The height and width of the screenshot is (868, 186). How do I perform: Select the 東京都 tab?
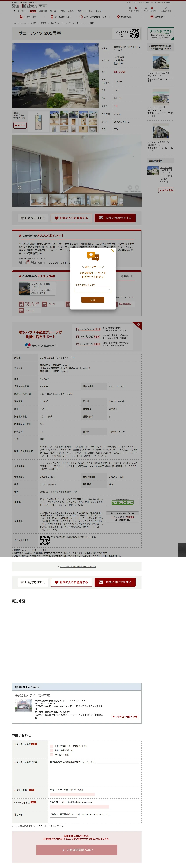point(33,11)
